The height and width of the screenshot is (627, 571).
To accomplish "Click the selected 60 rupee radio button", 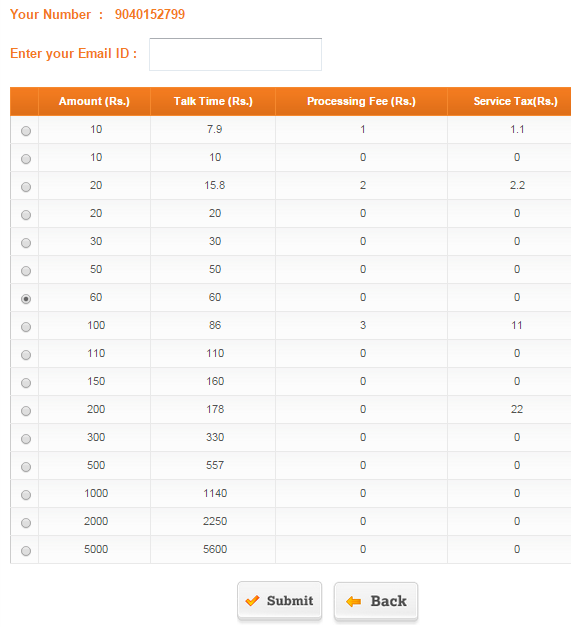I will point(26,299).
